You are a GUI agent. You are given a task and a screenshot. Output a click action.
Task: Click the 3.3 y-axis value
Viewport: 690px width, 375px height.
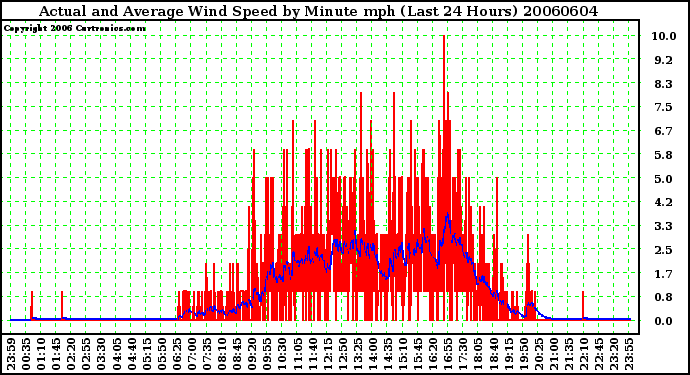pos(664,226)
